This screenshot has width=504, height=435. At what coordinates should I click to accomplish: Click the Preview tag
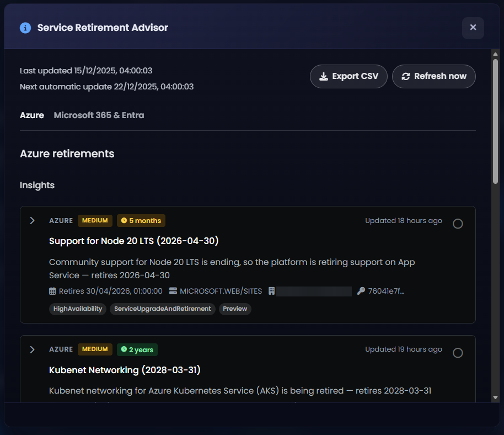(x=235, y=309)
